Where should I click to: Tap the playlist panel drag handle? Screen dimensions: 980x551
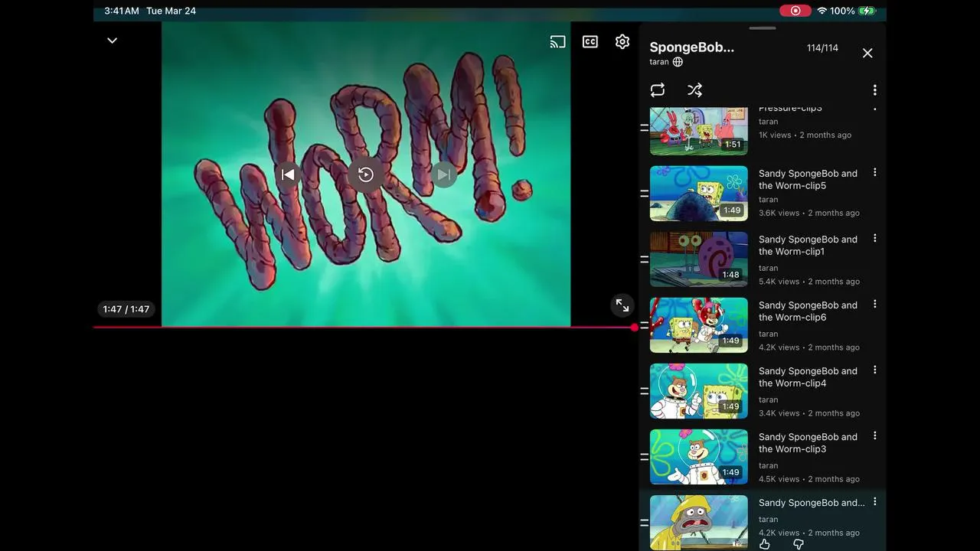763,28
